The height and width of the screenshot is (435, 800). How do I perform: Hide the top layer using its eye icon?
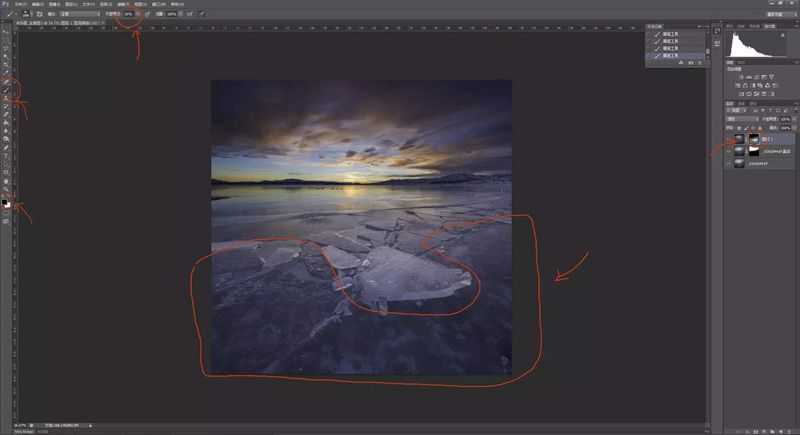729,139
